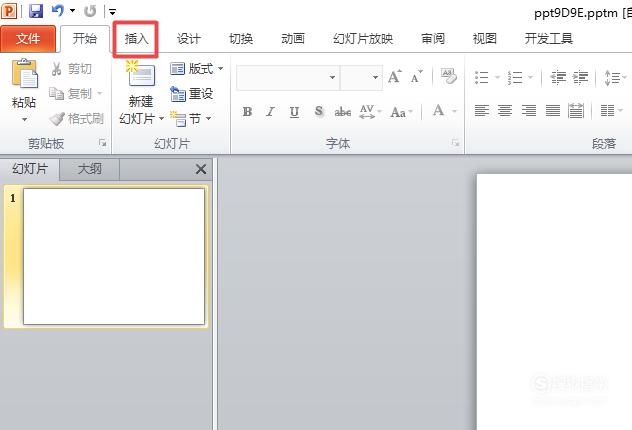Open the 剪贴板 dialog launcher
Image resolution: width=632 pixels, height=430 pixels.
[102, 143]
